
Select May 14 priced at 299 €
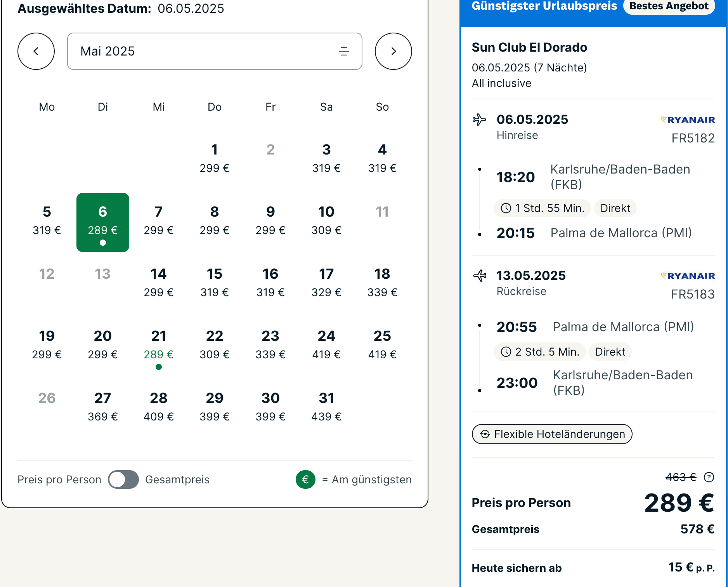point(159,283)
